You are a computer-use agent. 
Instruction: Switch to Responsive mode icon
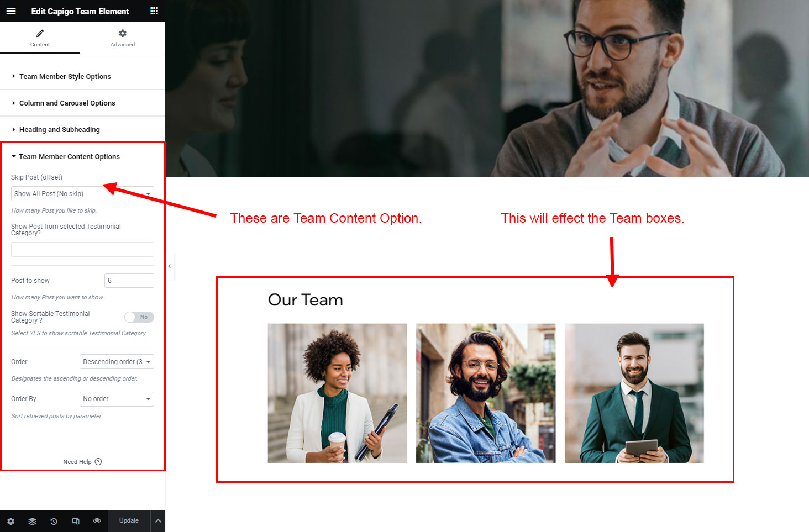point(76,521)
